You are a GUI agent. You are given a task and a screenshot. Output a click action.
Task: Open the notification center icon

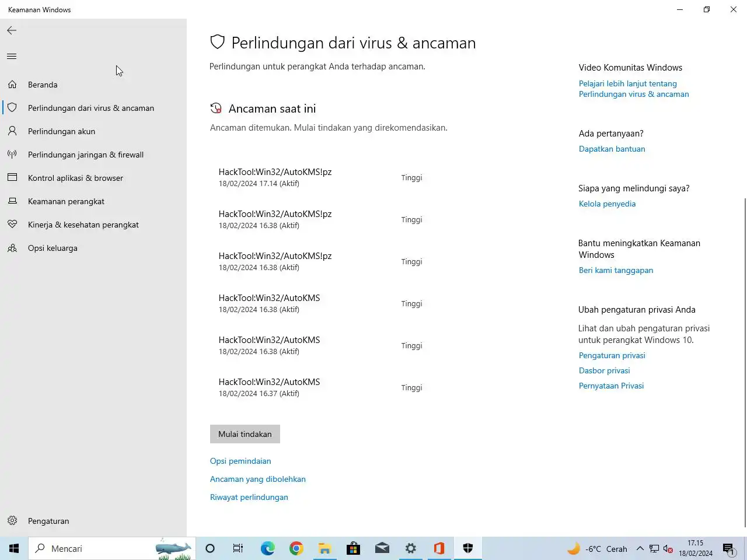[729, 549]
